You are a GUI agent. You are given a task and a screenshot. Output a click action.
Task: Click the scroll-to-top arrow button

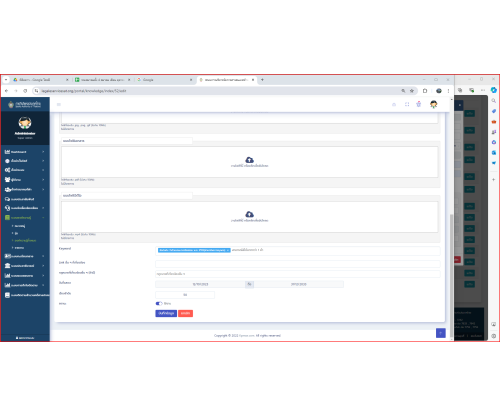click(441, 333)
